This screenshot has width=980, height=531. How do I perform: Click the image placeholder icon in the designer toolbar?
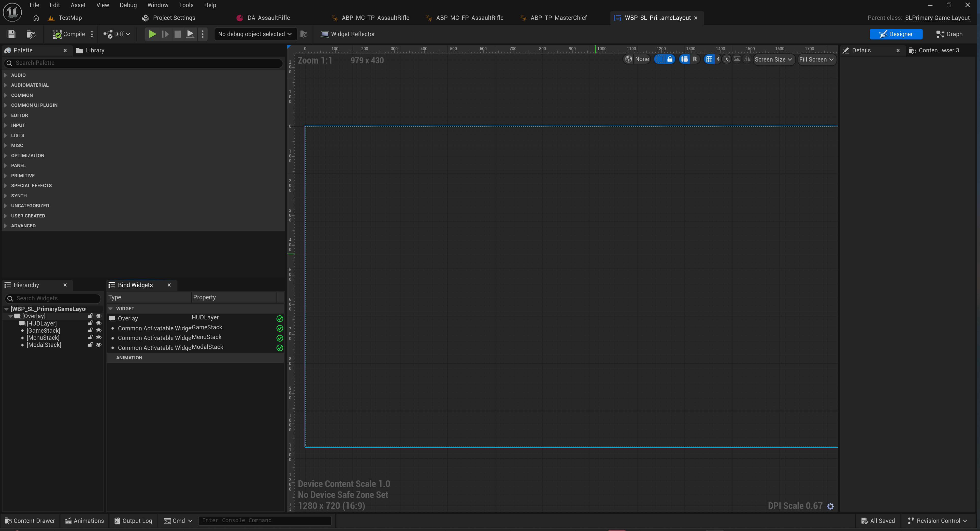tap(737, 59)
